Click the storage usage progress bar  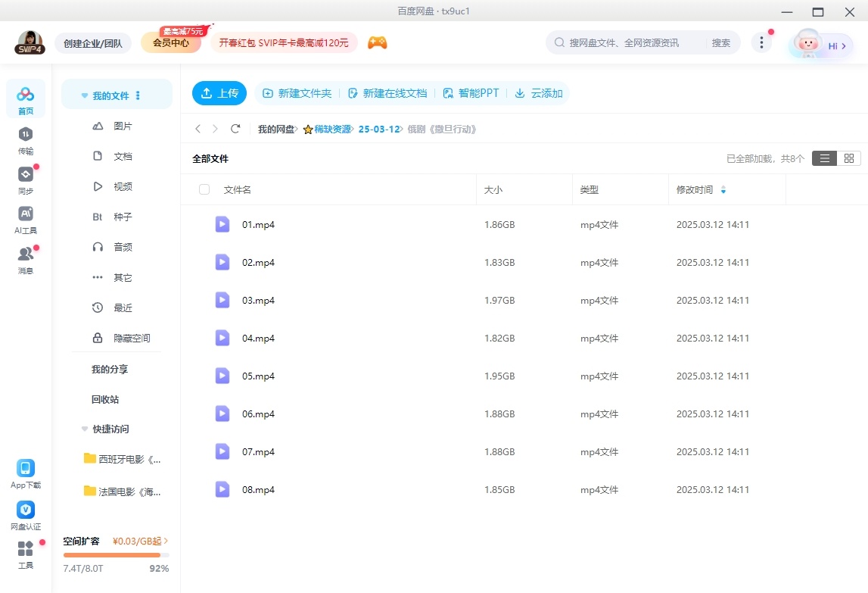pos(115,554)
